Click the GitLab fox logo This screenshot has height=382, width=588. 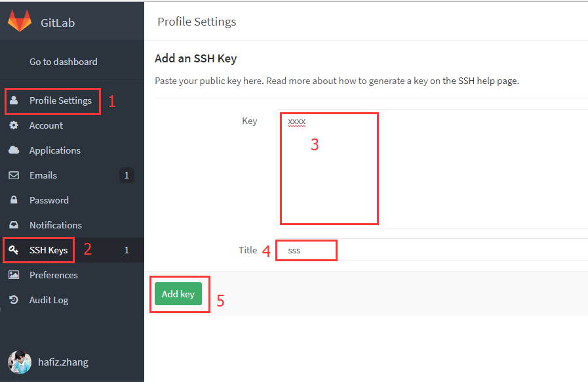pyautogui.click(x=20, y=20)
